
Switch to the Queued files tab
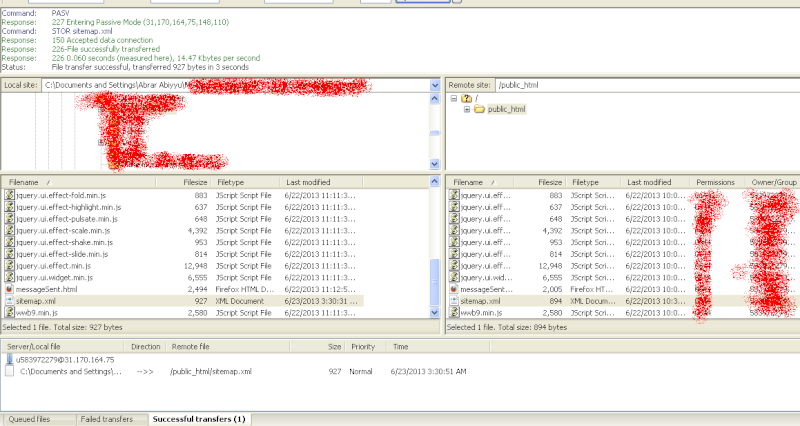(30, 419)
